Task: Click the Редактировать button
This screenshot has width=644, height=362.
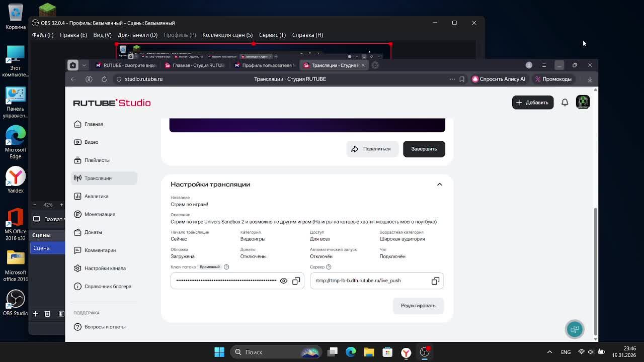Action: pos(418,306)
